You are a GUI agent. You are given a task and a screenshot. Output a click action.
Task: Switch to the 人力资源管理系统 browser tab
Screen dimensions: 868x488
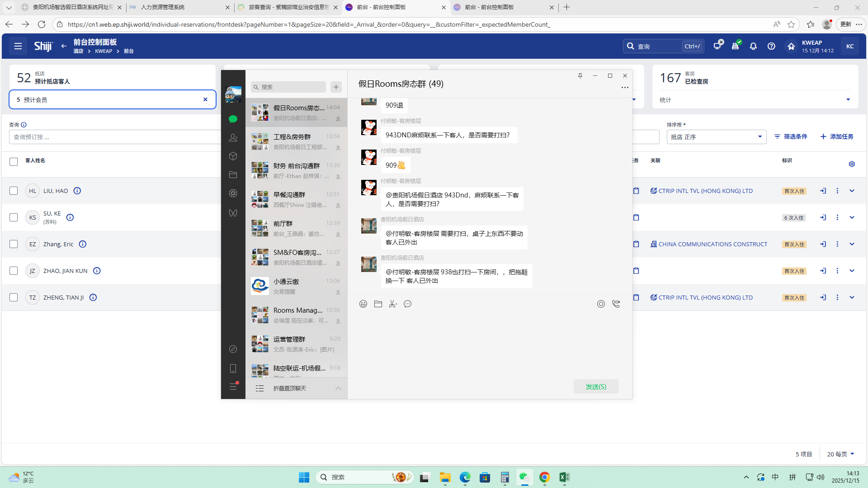[163, 7]
